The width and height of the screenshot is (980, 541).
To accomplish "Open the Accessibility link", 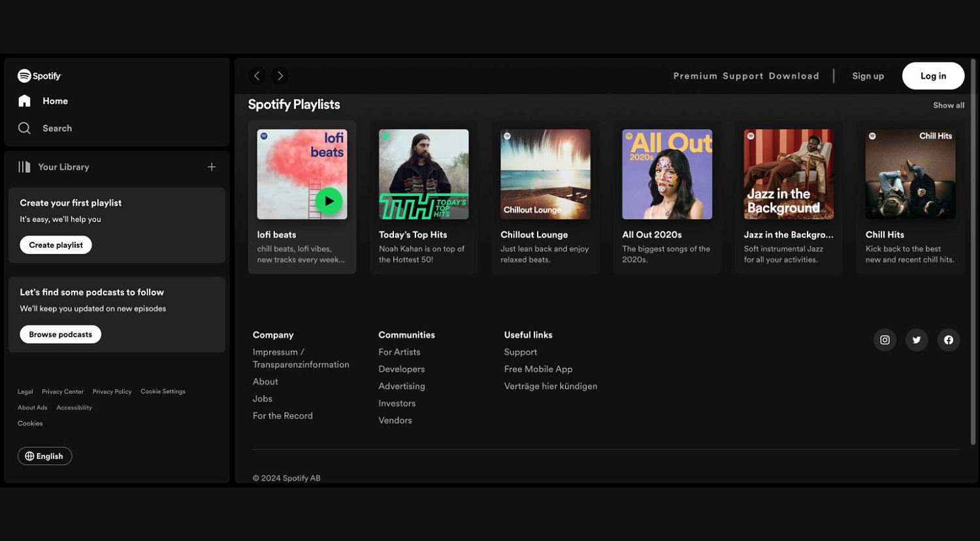I will [74, 407].
